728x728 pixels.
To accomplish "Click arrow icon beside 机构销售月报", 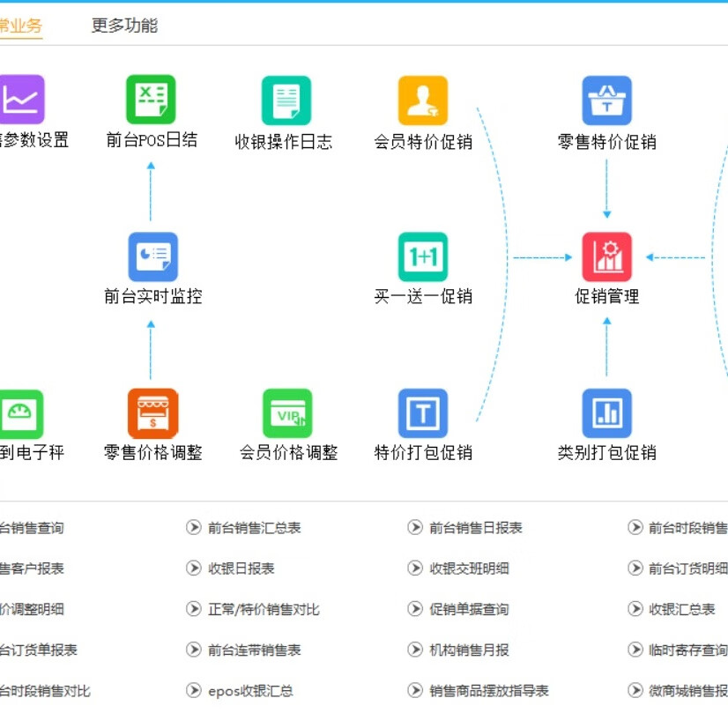I will (415, 650).
